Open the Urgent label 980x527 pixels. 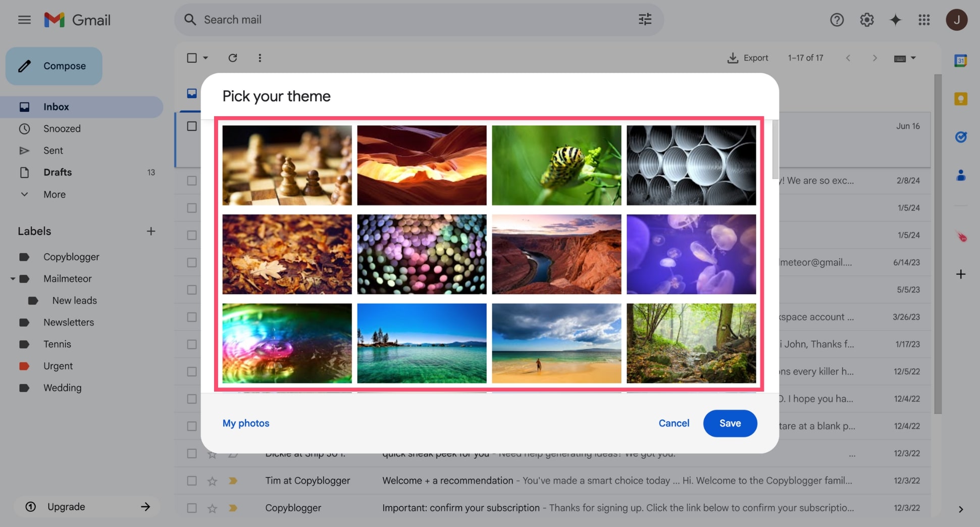[58, 366]
